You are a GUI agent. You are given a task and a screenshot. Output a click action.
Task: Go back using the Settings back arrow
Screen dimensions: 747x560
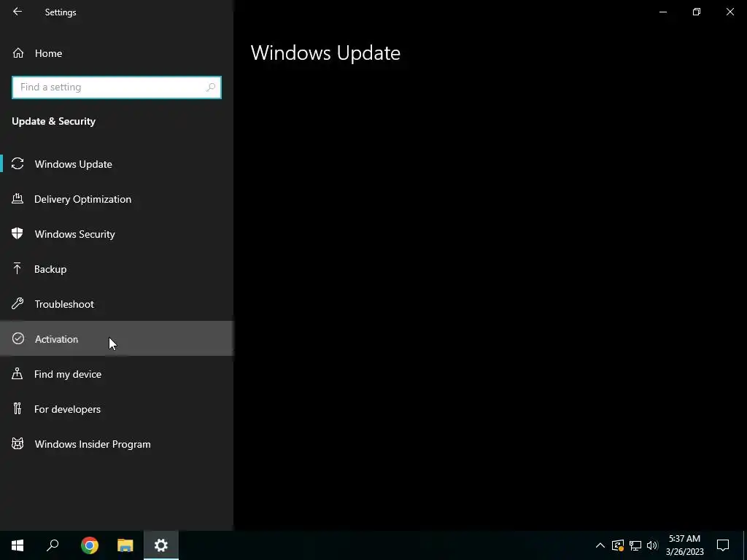[x=18, y=12]
